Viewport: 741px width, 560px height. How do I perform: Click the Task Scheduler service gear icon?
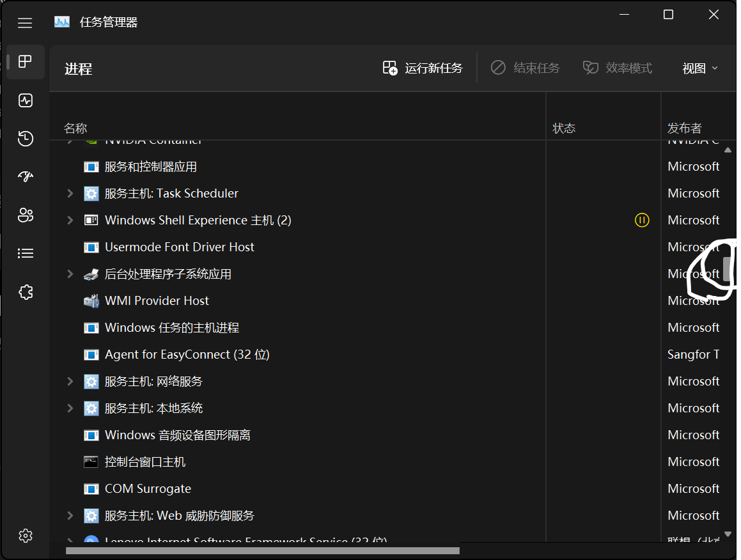91,193
